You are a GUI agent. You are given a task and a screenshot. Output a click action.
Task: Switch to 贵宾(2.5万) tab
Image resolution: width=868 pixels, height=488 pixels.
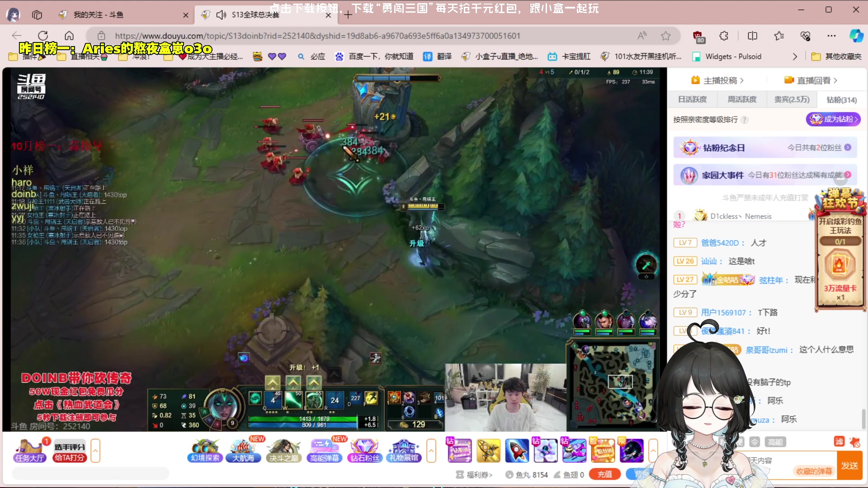point(792,99)
